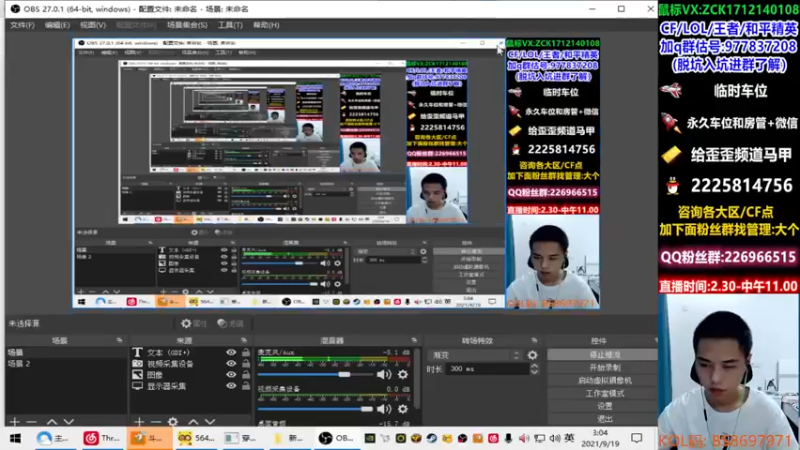Open NetEase Music taskbar item Thr...

pos(102,438)
